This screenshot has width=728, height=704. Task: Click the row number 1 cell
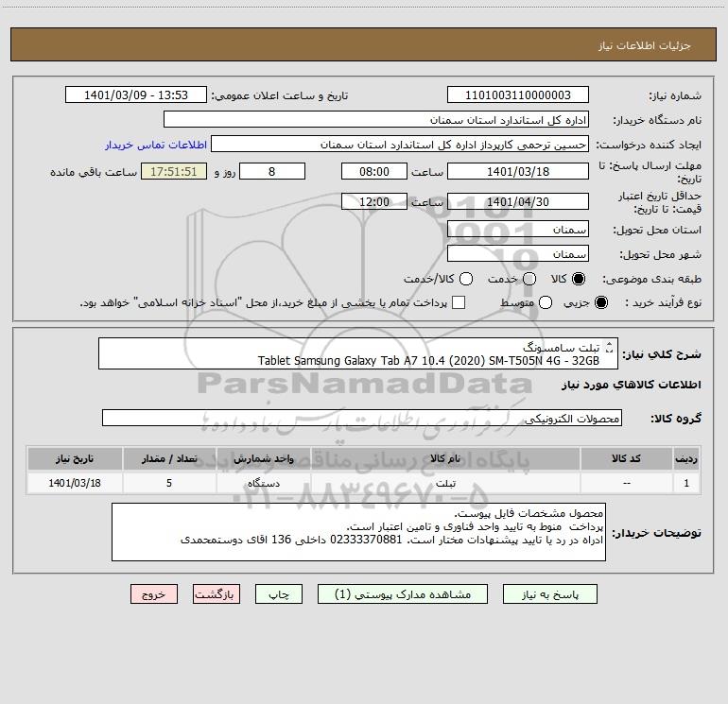click(x=686, y=483)
